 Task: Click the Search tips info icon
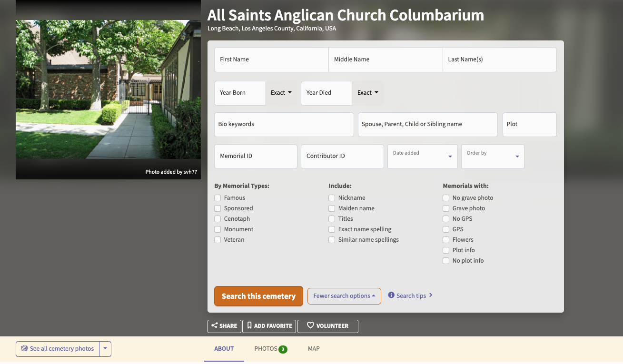pos(391,295)
